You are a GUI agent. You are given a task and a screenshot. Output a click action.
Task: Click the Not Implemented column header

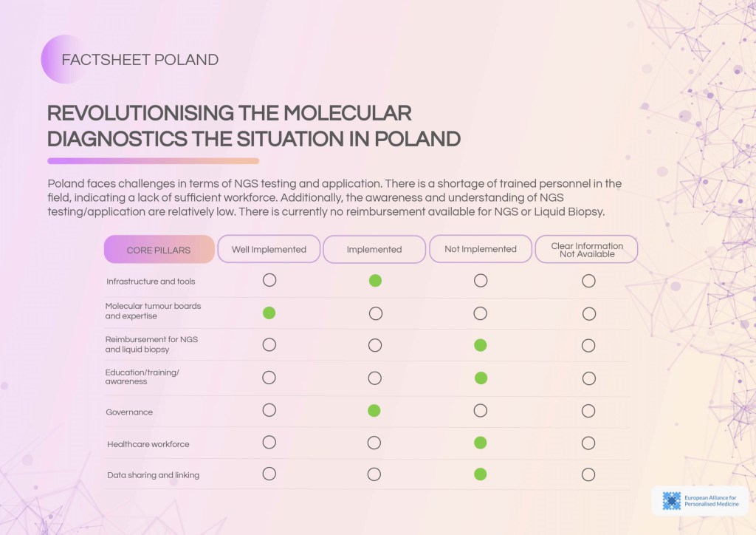pyautogui.click(x=481, y=250)
